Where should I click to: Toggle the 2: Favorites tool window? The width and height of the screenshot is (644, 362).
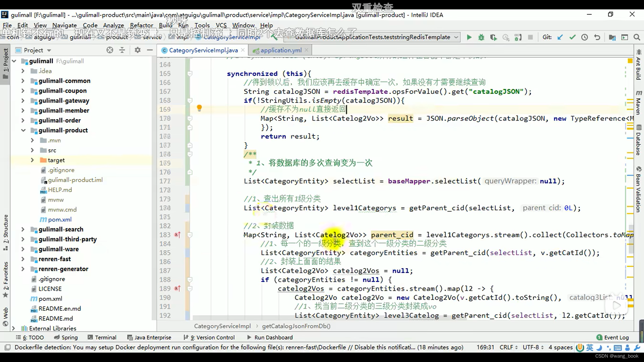(x=5, y=279)
